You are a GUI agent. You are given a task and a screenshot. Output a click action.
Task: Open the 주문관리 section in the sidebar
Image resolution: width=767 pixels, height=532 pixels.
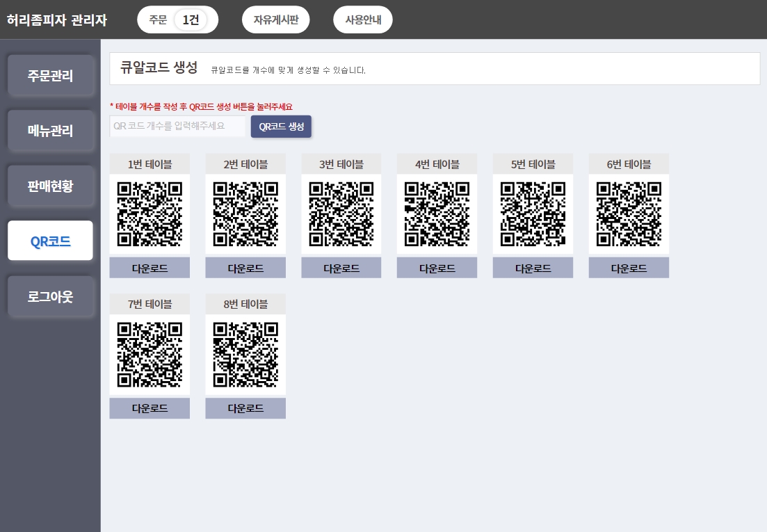(x=51, y=76)
